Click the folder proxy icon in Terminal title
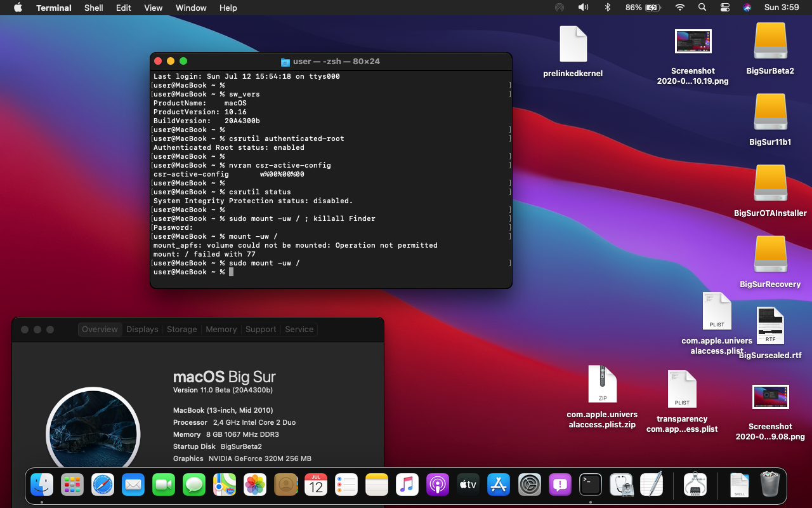 (285, 62)
